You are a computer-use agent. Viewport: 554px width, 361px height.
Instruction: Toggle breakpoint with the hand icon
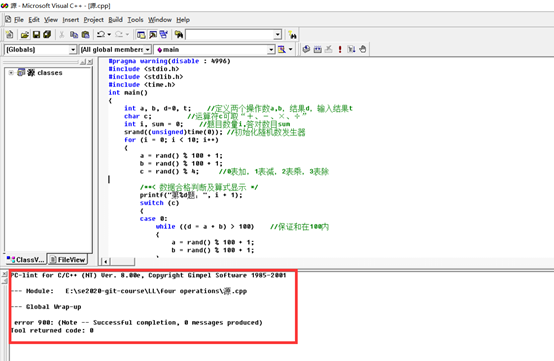[363, 49]
